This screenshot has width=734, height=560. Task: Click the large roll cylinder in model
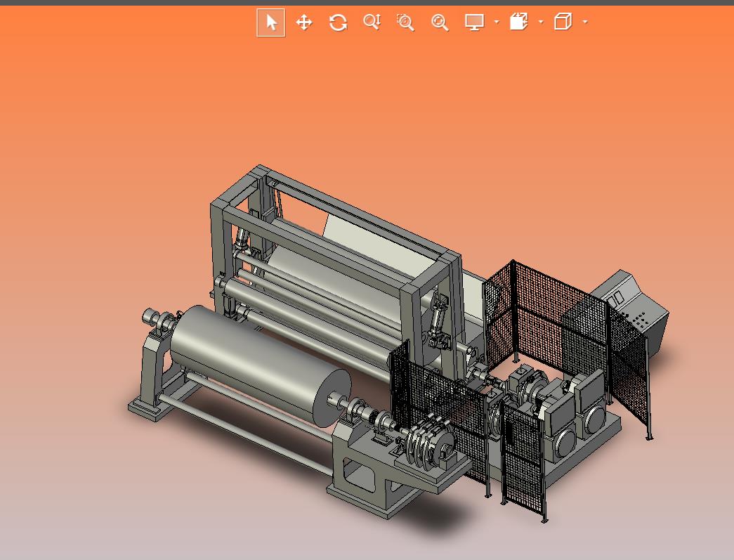click(261, 365)
